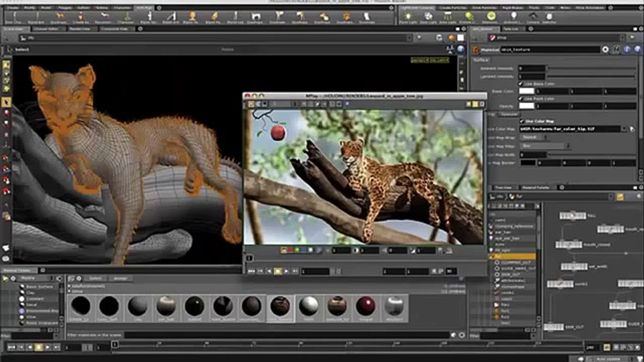The image size is (644, 362).
Task: Open the Mantra category dropdown in Material Palette
Action: coord(36,278)
